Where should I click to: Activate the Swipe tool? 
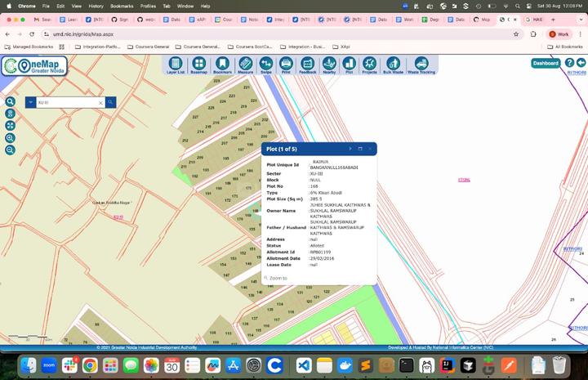coord(266,65)
